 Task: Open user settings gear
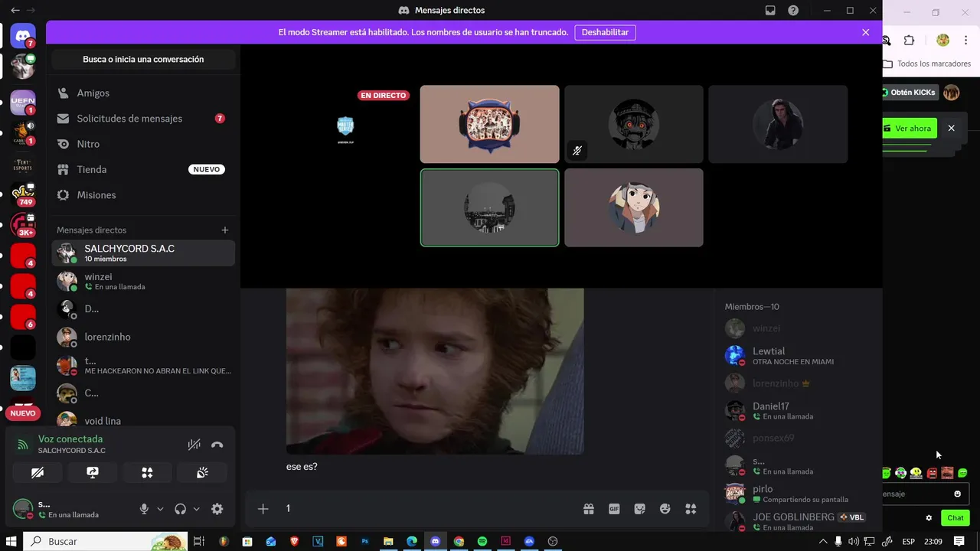pyautogui.click(x=217, y=509)
